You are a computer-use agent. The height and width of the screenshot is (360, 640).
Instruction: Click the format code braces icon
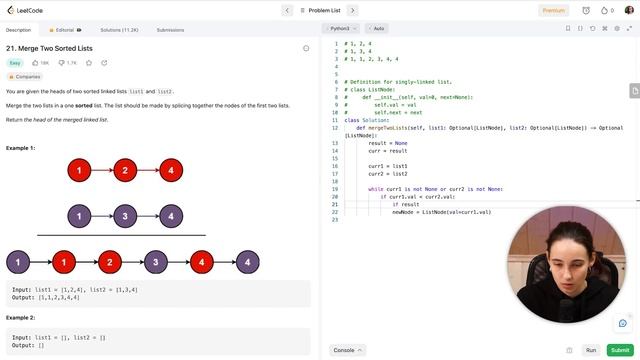(580, 29)
